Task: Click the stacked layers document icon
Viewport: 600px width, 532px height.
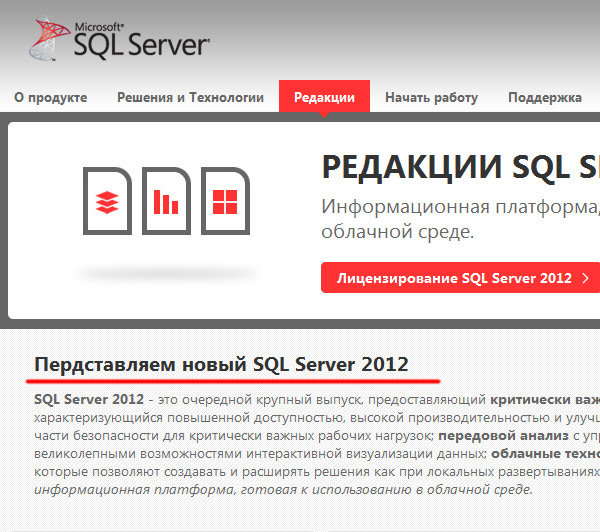Action: click(x=106, y=201)
